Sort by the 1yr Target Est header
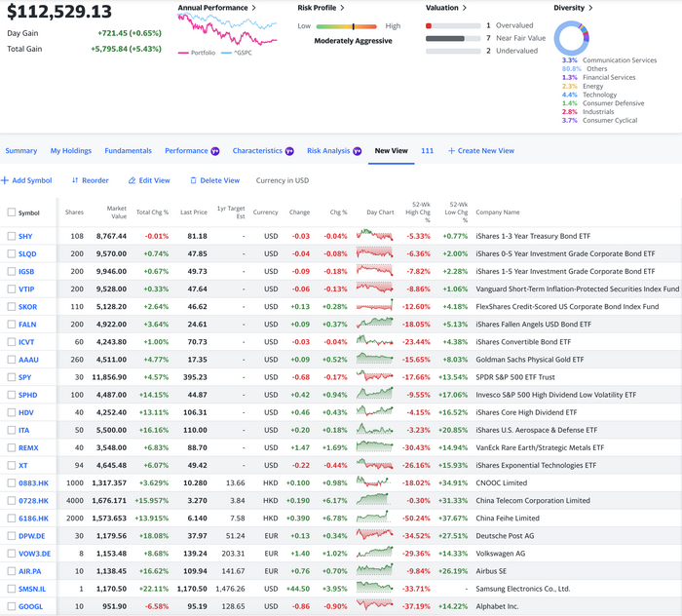682x616 pixels. pyautogui.click(x=231, y=212)
